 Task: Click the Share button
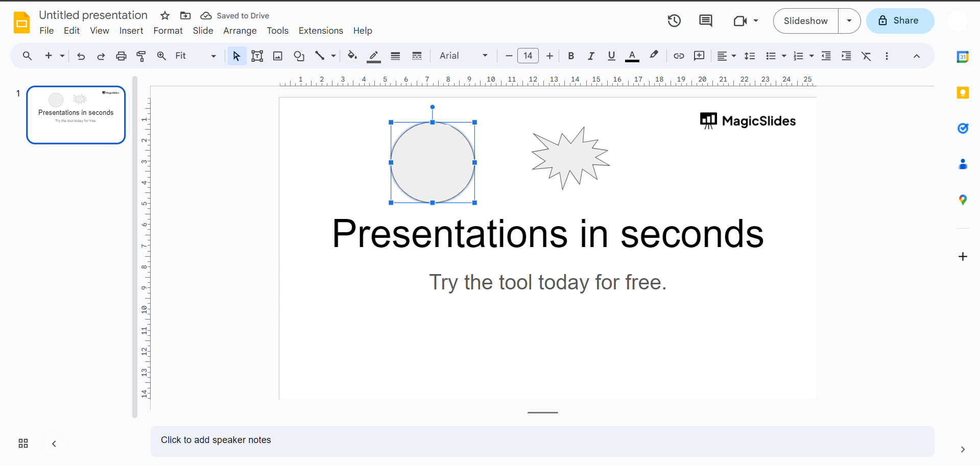tap(900, 21)
